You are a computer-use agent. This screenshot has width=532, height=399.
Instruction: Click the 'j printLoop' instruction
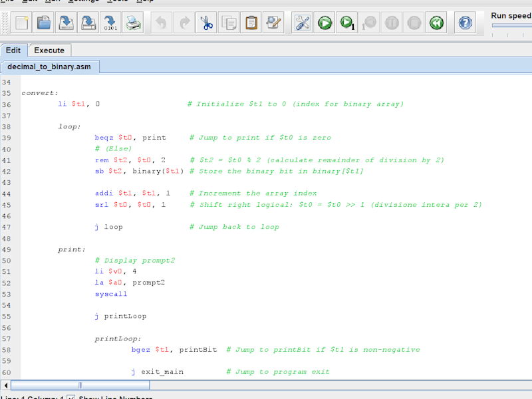pyautogui.click(x=120, y=317)
